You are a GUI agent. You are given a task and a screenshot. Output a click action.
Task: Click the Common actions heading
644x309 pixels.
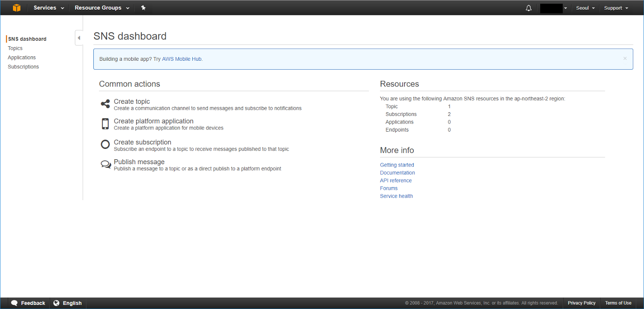[x=130, y=84]
